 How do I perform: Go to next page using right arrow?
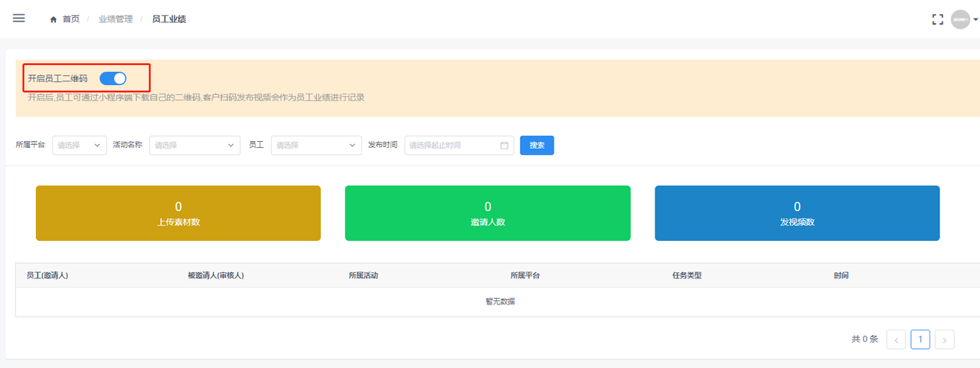tap(945, 339)
